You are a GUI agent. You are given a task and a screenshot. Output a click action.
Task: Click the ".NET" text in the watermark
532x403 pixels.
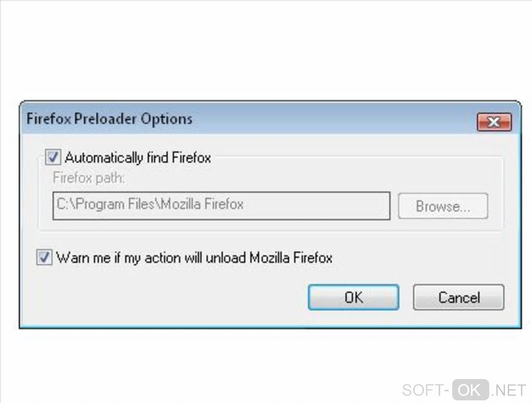coord(509,390)
